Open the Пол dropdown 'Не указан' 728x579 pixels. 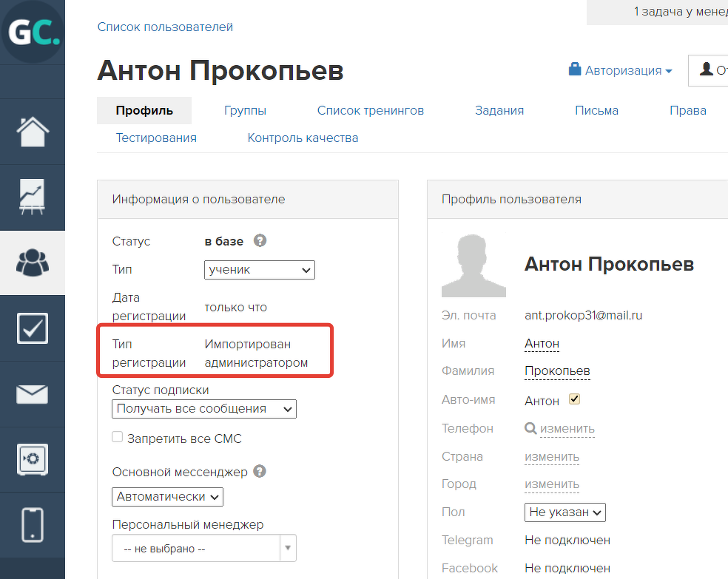[x=565, y=512]
